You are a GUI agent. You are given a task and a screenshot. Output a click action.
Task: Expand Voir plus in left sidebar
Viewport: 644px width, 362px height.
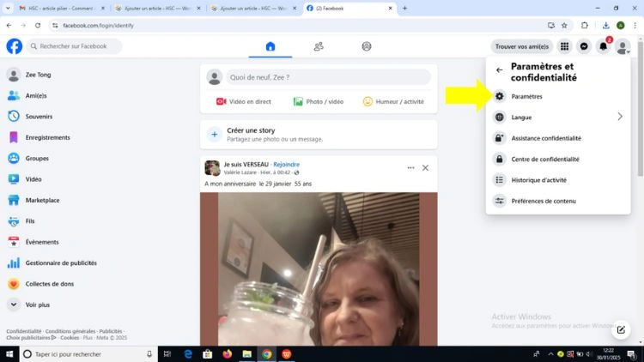click(x=38, y=305)
